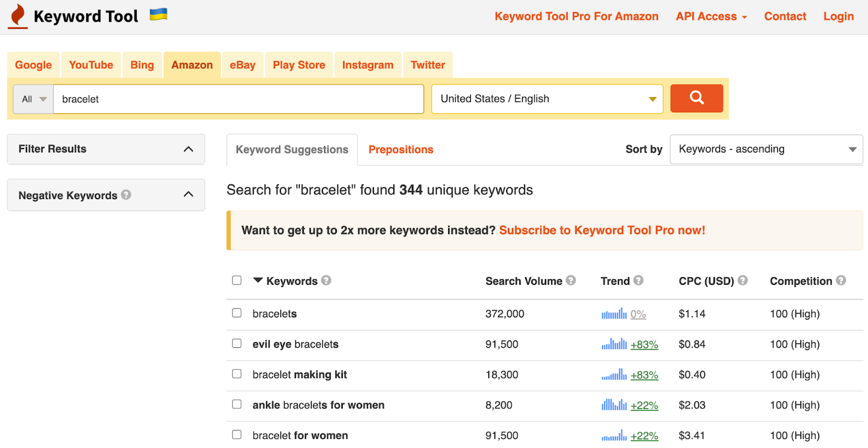Open the Contact link
The image size is (868, 448).
785,16
